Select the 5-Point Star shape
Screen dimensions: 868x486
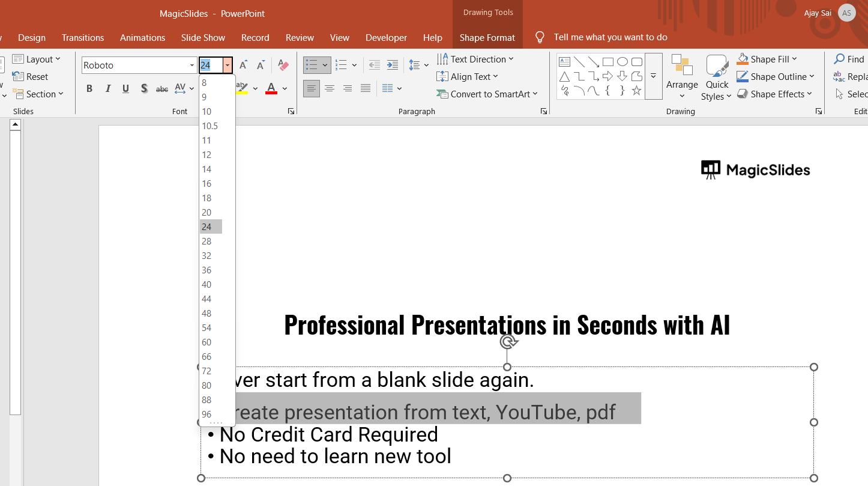pos(637,91)
